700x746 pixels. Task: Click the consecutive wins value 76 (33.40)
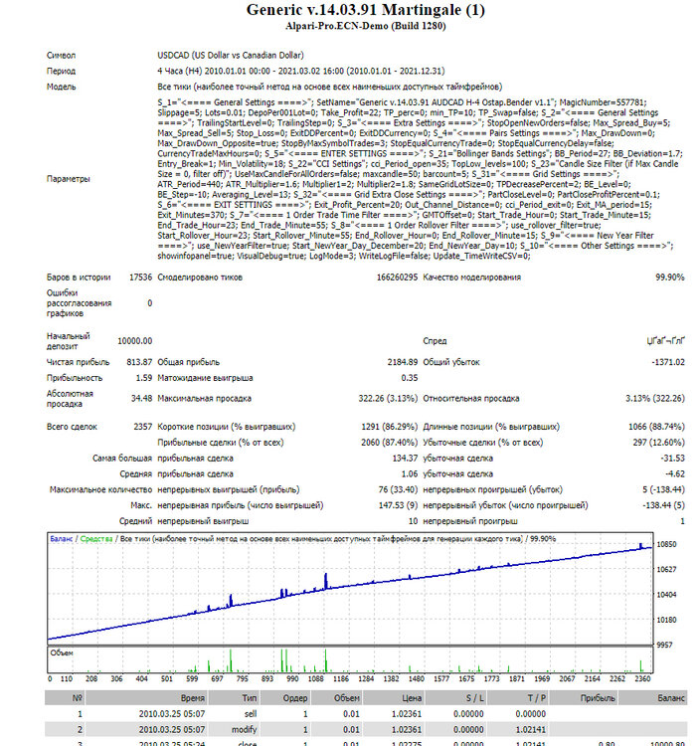point(398,489)
